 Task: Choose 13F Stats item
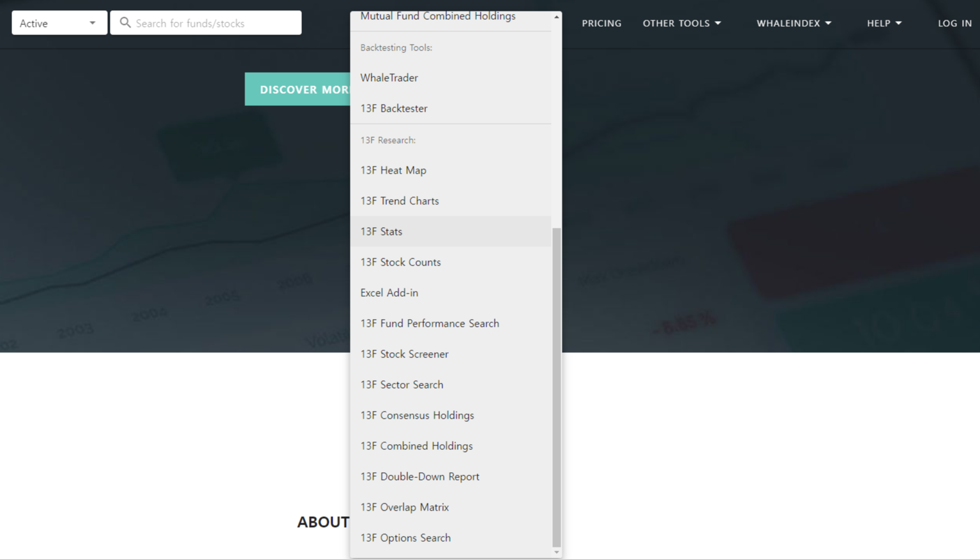[451, 232]
